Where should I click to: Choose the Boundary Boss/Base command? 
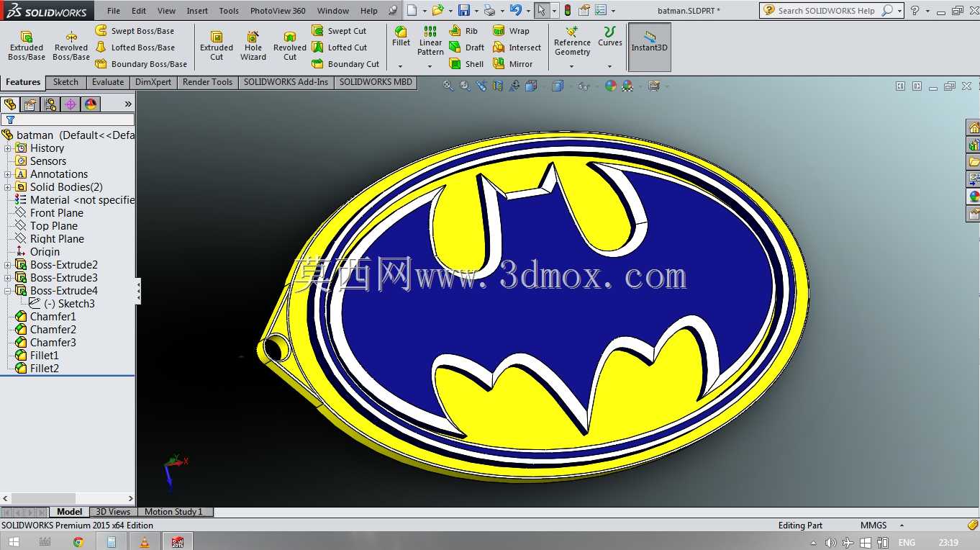pyautogui.click(x=141, y=64)
